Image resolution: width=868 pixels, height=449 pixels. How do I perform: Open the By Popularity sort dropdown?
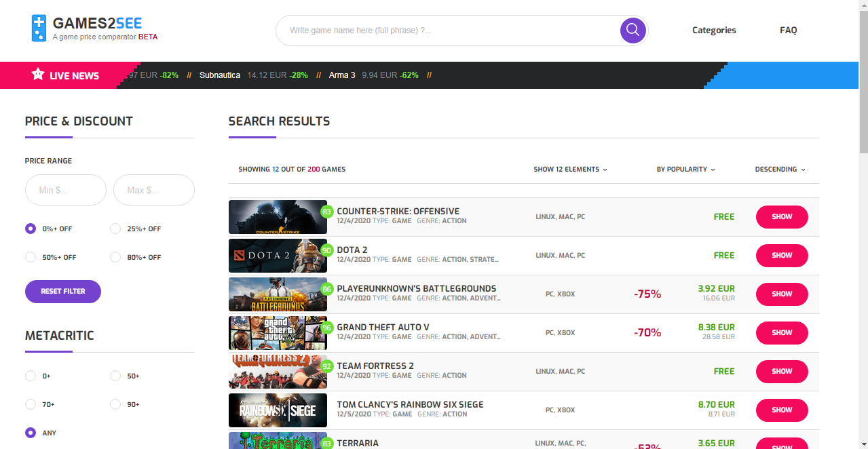685,170
